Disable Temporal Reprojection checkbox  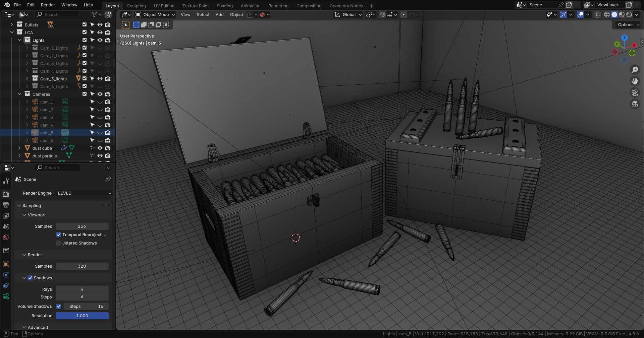[59, 235]
